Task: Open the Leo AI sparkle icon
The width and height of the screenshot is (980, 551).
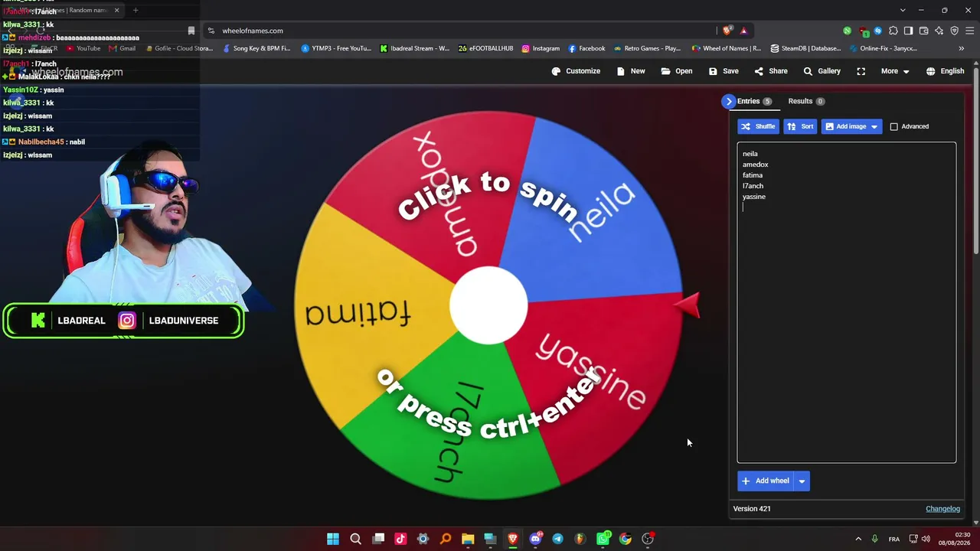Action: [939, 31]
